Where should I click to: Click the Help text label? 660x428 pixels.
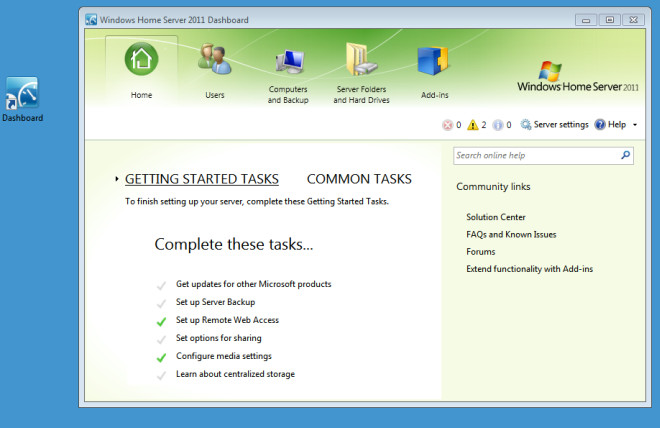pyautogui.click(x=617, y=125)
